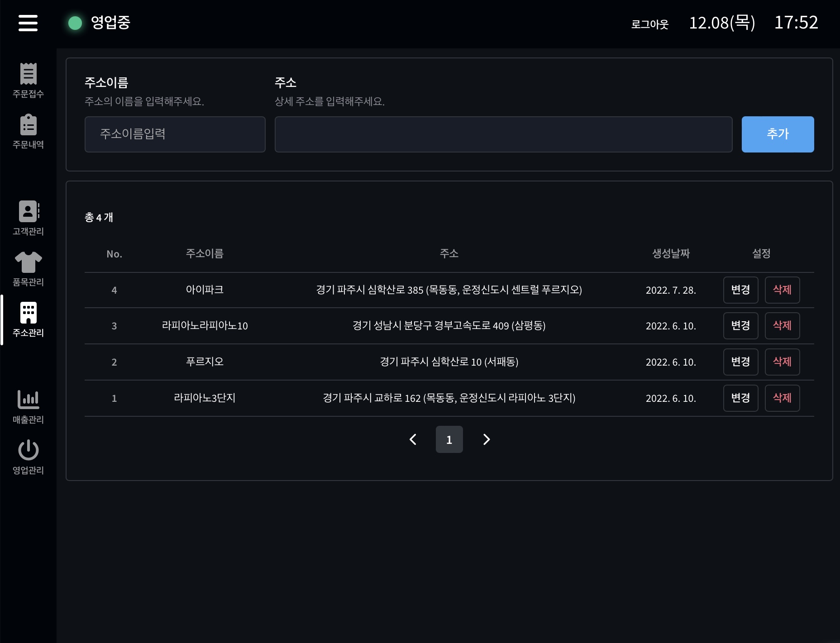Click 변경 for 푸르지오 row
This screenshot has height=643, width=840.
coord(740,362)
